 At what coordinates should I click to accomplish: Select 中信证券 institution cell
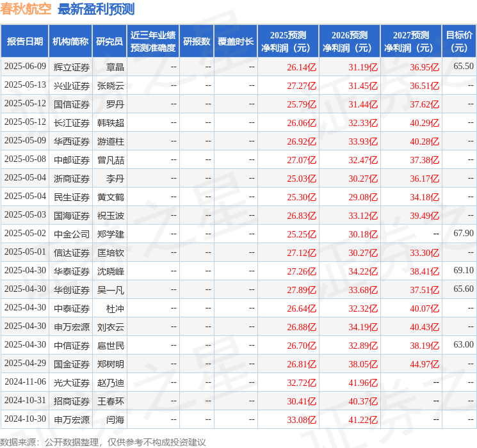pos(72,346)
